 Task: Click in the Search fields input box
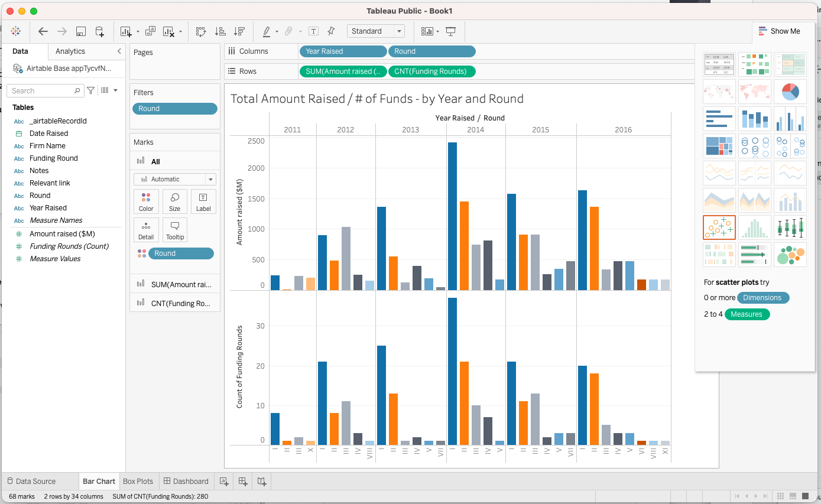45,90
